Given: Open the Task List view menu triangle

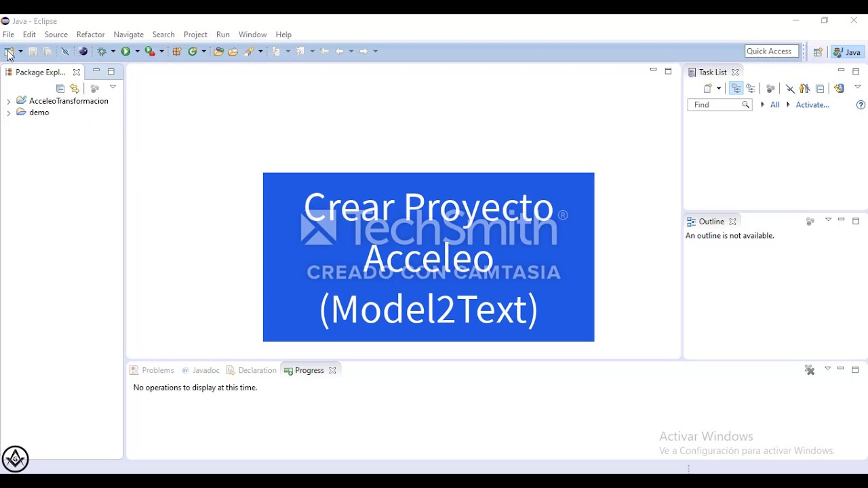Looking at the screenshot, I should 858,87.
